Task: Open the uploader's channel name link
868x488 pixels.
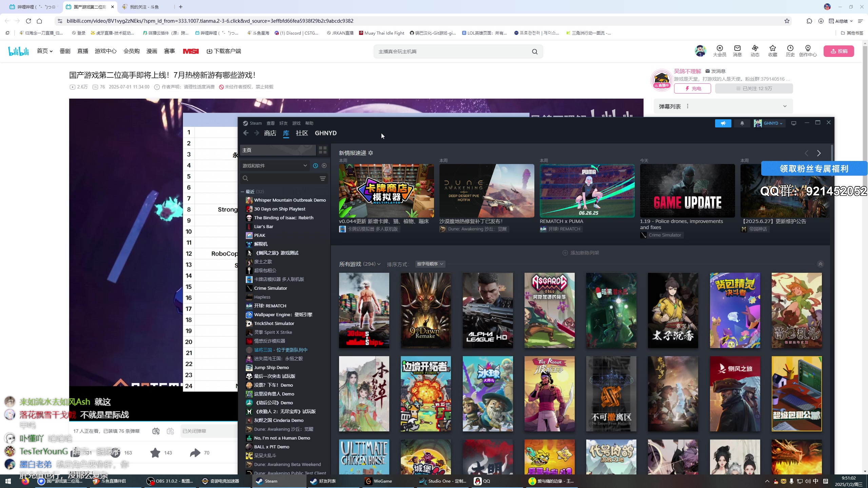Action: pos(687,71)
